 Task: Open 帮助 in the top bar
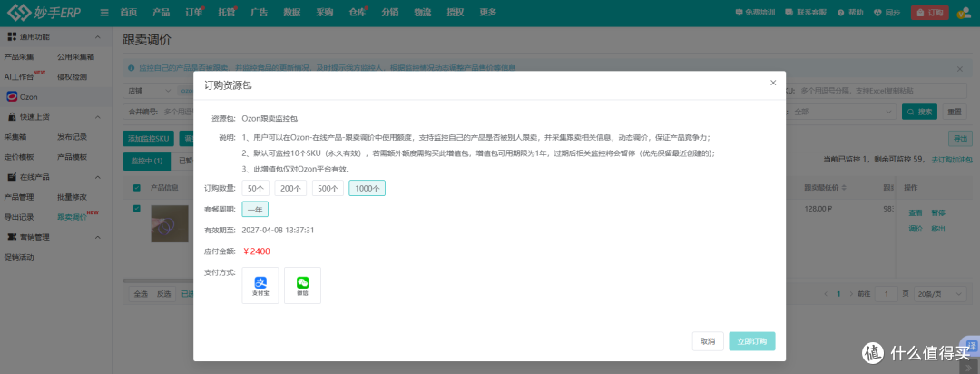click(x=850, y=13)
